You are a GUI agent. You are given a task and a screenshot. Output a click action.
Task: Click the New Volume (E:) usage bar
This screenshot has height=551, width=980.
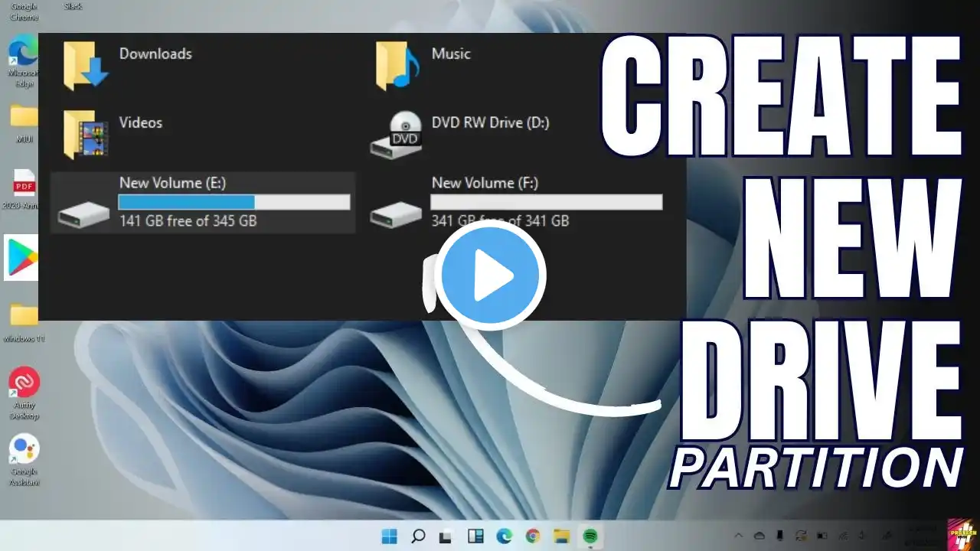point(234,202)
